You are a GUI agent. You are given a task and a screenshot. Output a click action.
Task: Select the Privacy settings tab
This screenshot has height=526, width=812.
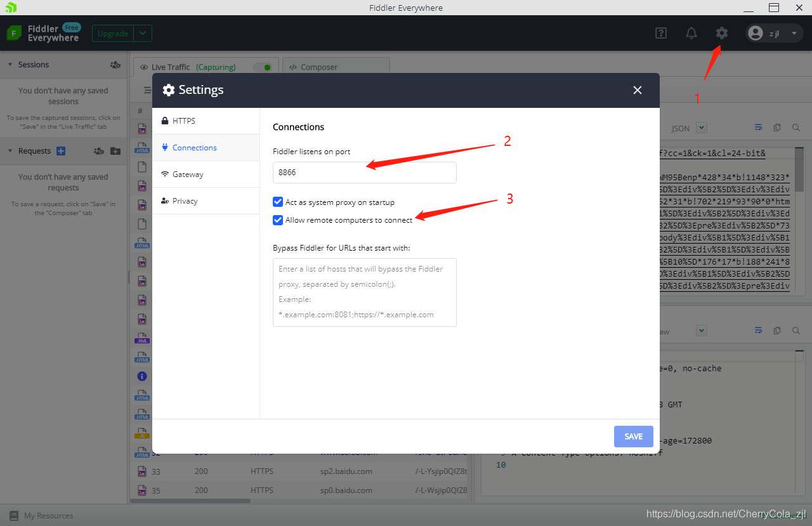206,201
